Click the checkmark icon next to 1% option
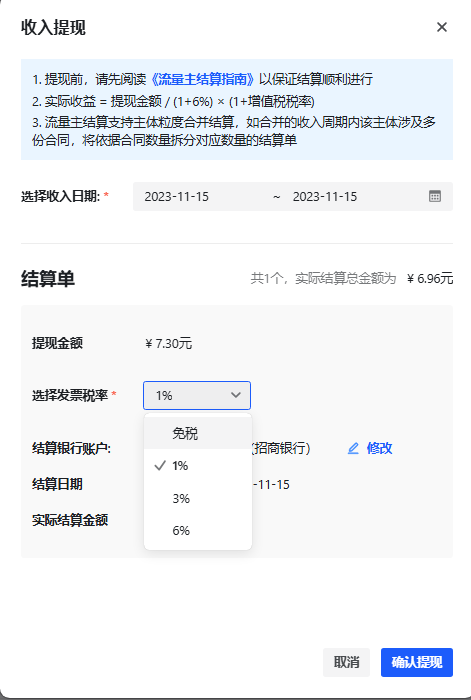 (160, 466)
